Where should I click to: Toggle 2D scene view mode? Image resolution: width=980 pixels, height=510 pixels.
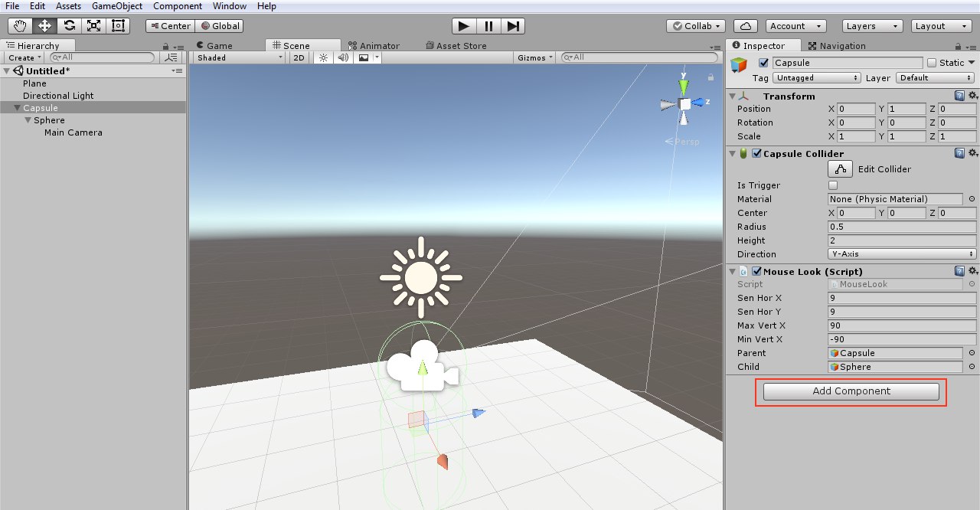(299, 57)
